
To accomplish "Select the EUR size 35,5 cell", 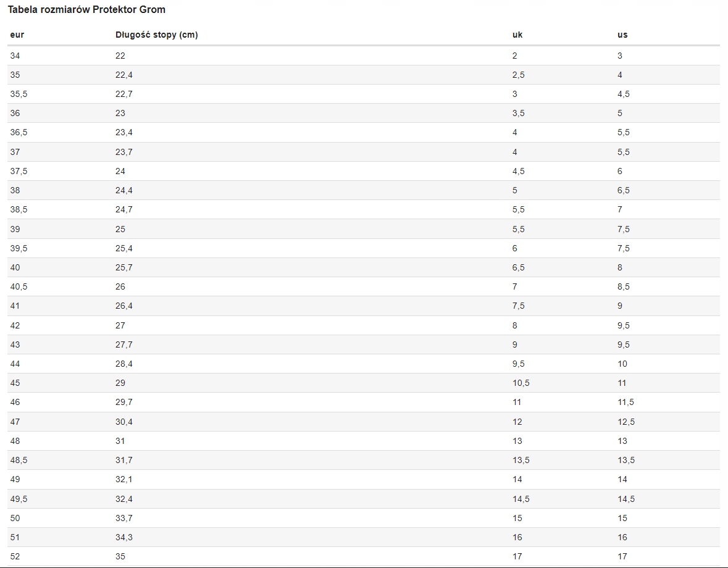I will [19, 94].
